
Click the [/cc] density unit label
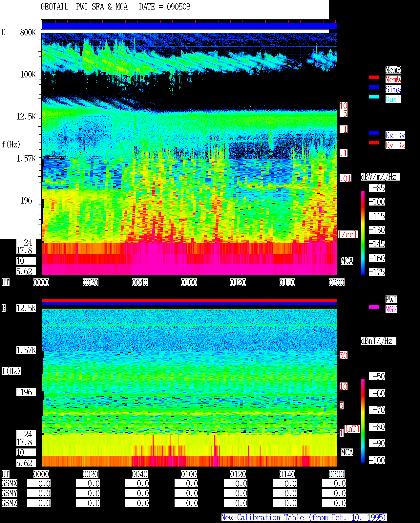(347, 234)
